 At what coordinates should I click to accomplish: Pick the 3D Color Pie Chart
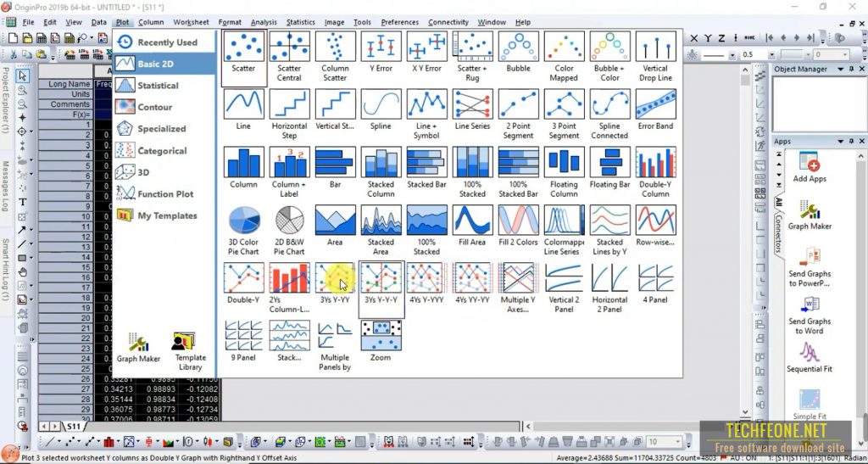point(243,229)
